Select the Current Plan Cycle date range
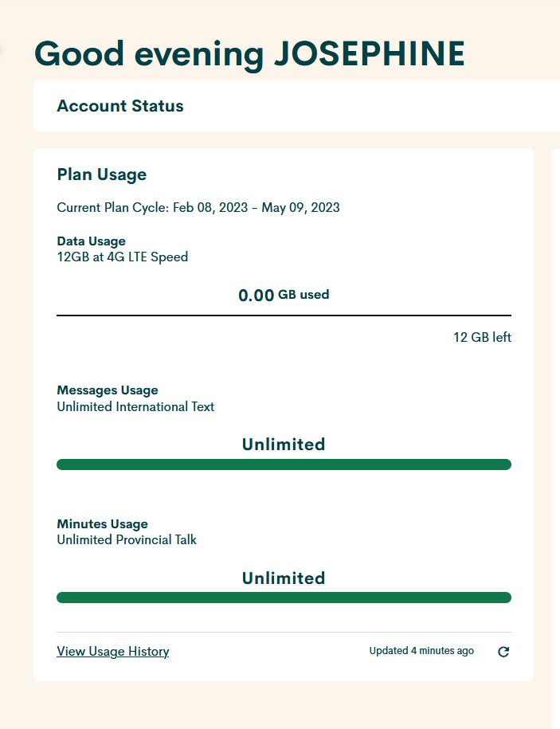560x729 pixels. tap(198, 207)
